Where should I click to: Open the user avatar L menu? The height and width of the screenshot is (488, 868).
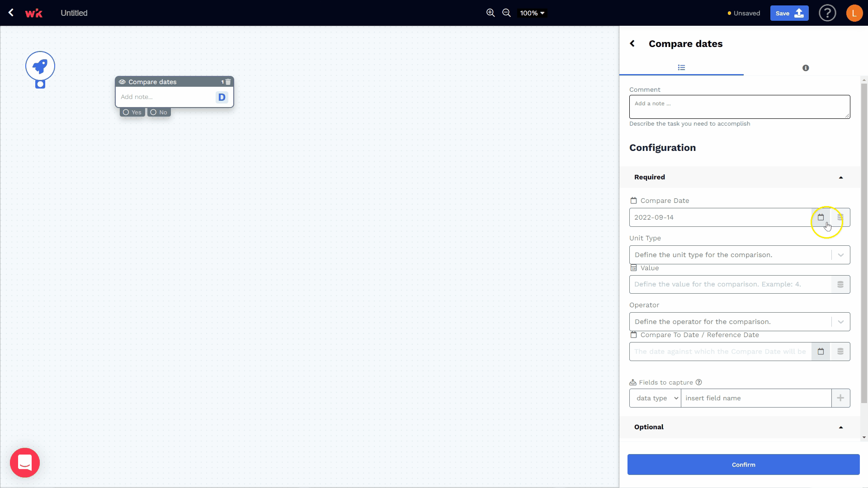pos(854,13)
